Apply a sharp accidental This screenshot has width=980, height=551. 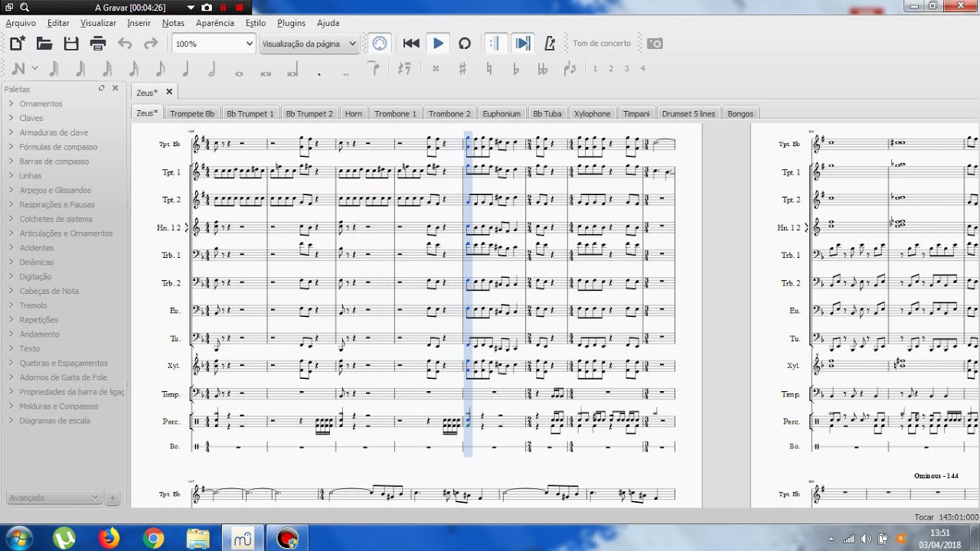[x=462, y=69]
